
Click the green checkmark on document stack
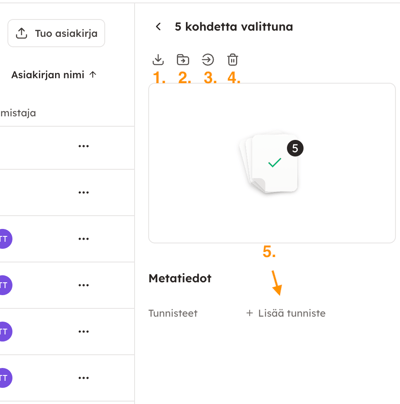pyautogui.click(x=274, y=162)
